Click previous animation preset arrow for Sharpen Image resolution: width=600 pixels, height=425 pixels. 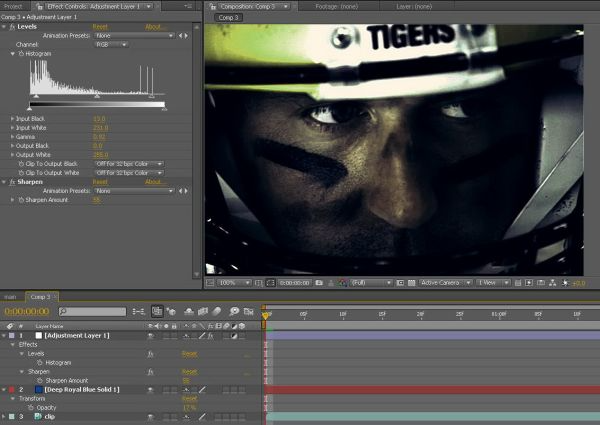[181, 191]
